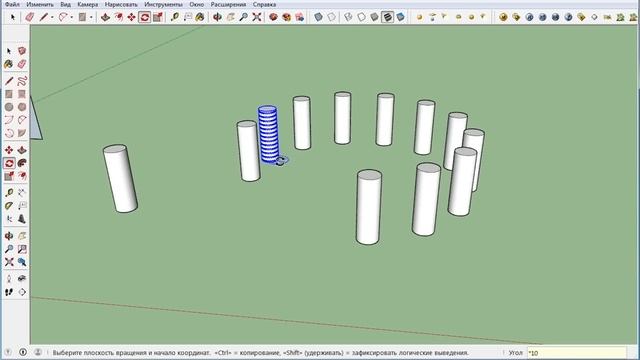
Task: Click the selected blue cylinder
Action: 268,135
